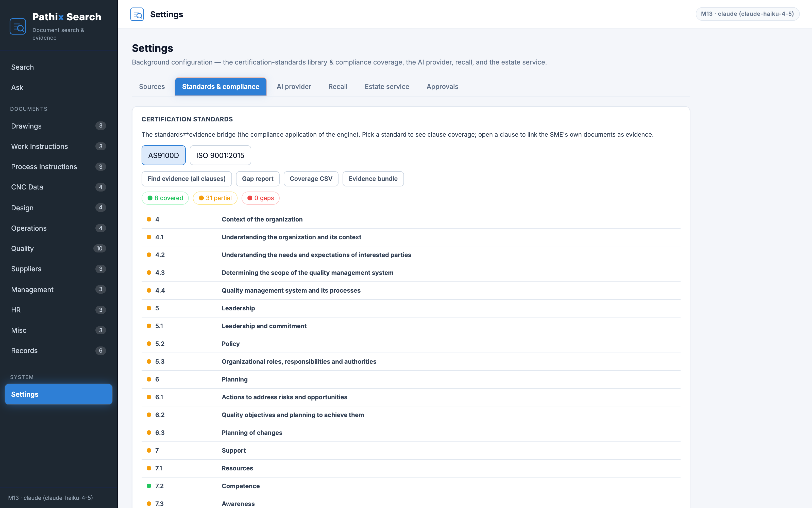Screen dimensions: 812x508
Task: Click the model label at sidebar bottom
Action: pos(50,498)
